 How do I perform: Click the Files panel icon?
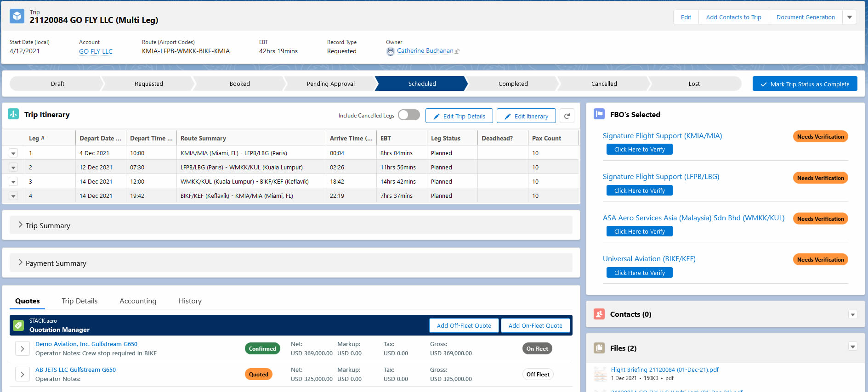[x=599, y=348]
